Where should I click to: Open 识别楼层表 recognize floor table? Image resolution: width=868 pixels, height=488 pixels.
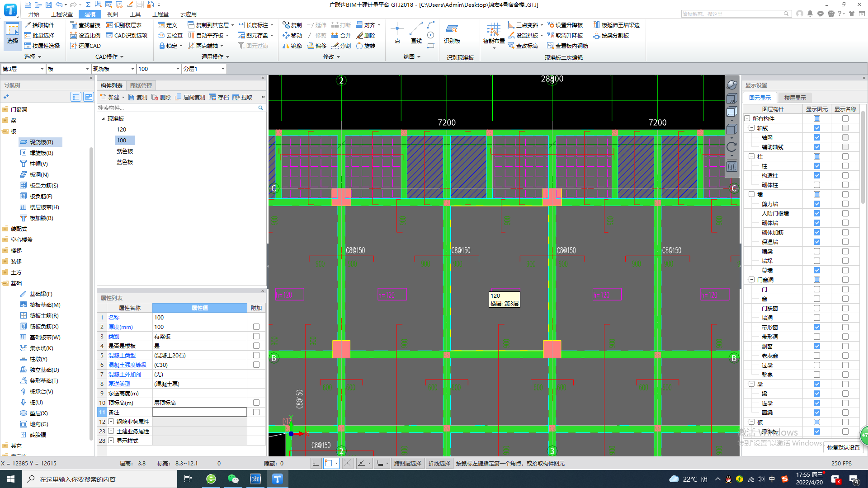pos(123,25)
